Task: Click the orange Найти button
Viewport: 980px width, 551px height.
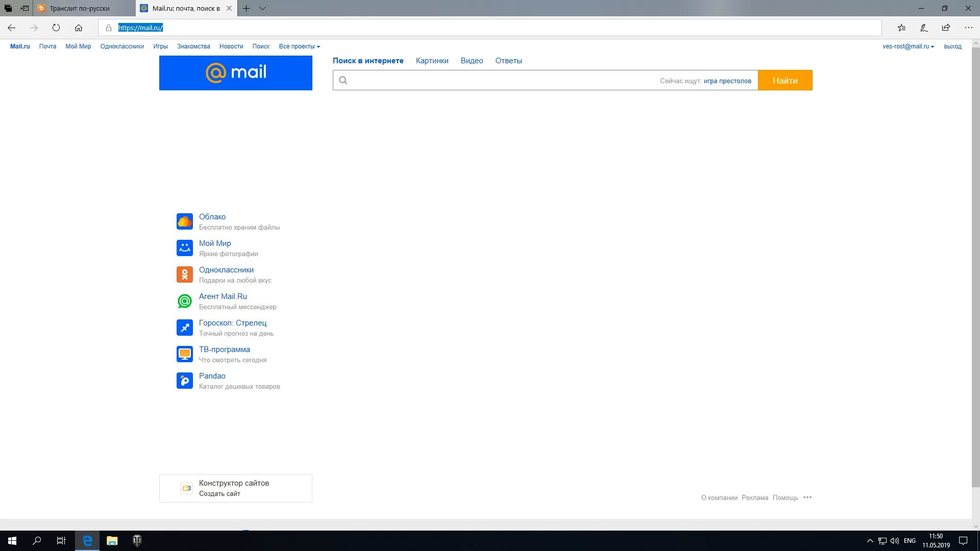Action: coord(785,80)
